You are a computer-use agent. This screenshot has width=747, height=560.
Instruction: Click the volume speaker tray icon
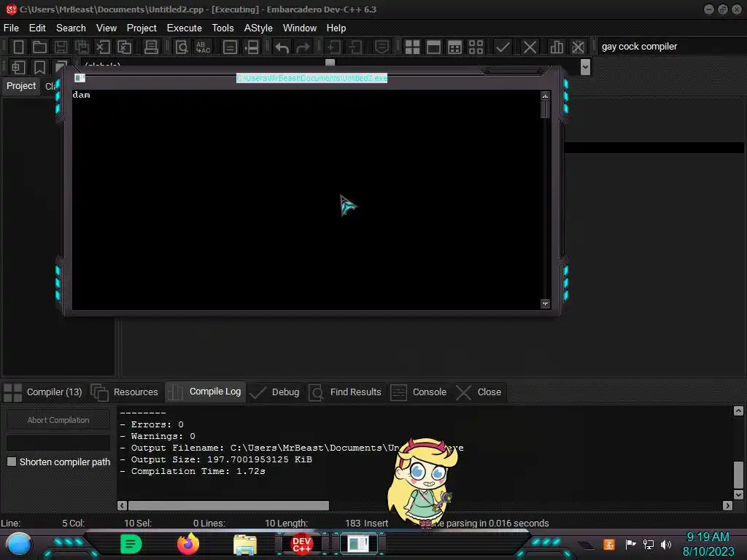tap(665, 544)
